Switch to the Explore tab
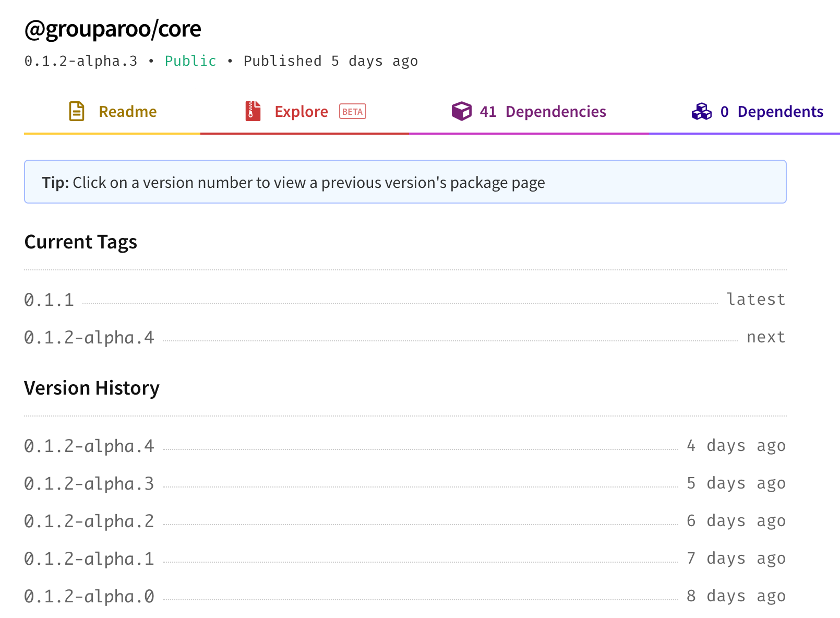 pos(305,112)
